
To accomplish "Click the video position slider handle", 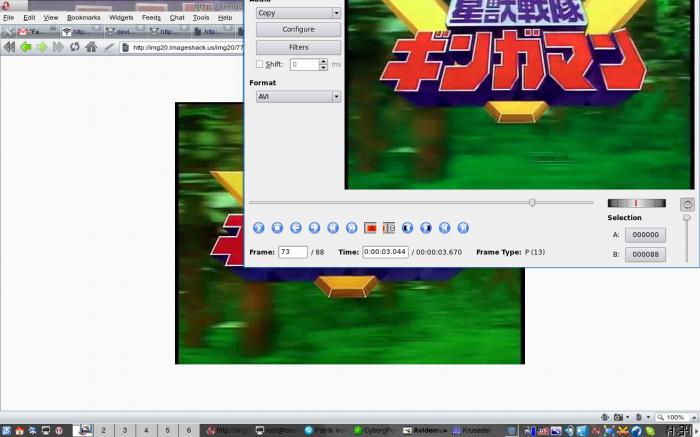I will point(532,203).
